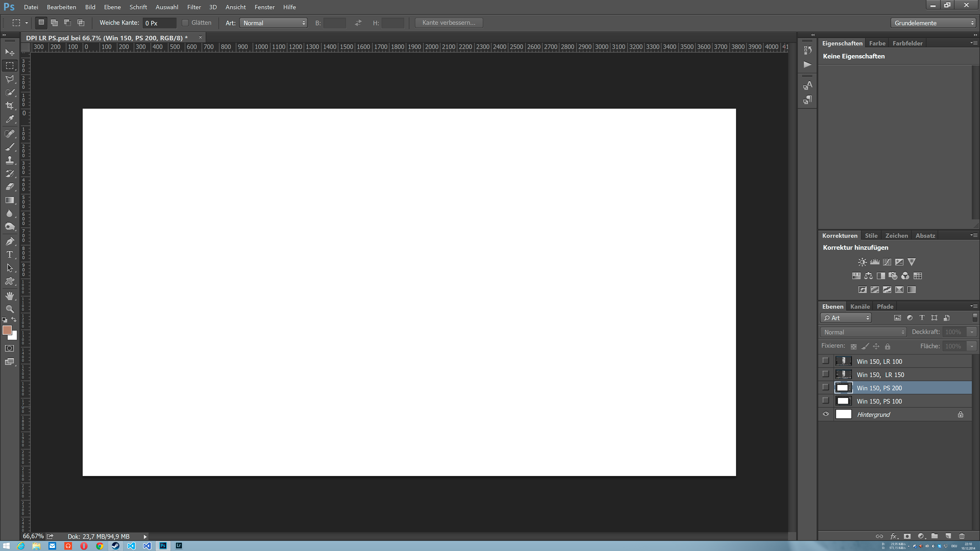Open the Grundelemente workspace dropdown
Image resolution: width=980 pixels, height=551 pixels.
(934, 23)
